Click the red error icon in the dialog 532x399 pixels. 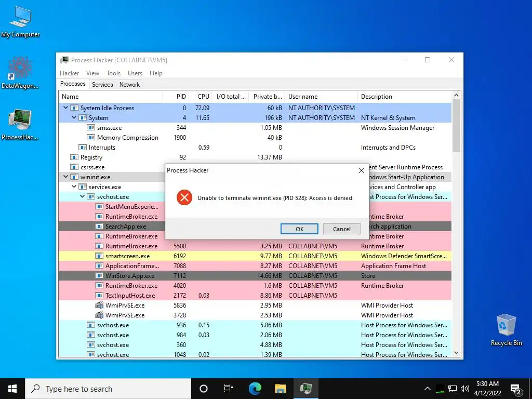[x=184, y=197]
